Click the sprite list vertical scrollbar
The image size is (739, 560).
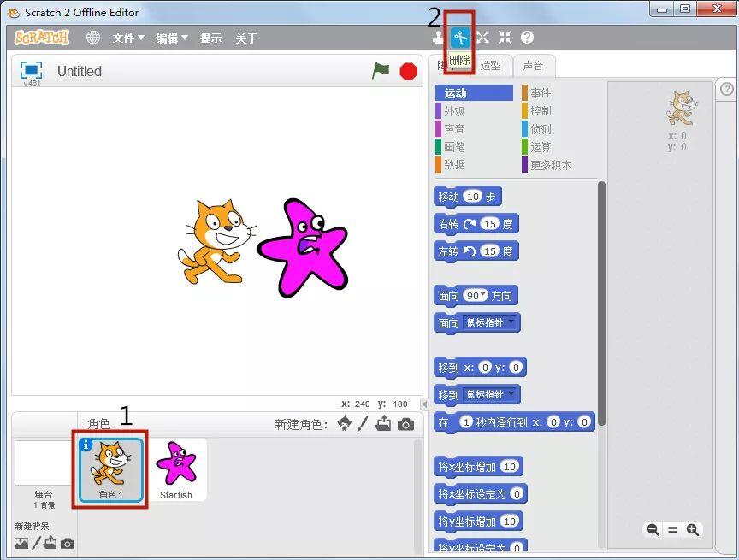[x=417, y=497]
